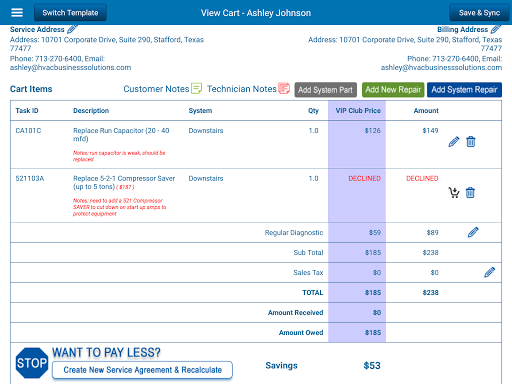Edit the Regular Diagnostic fee

tap(473, 232)
